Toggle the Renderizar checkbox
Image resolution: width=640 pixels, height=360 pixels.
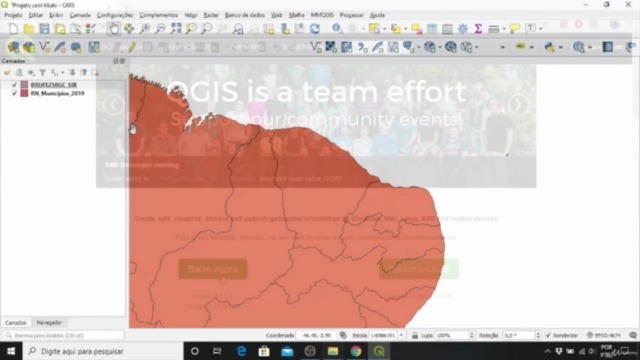pyautogui.click(x=548, y=335)
